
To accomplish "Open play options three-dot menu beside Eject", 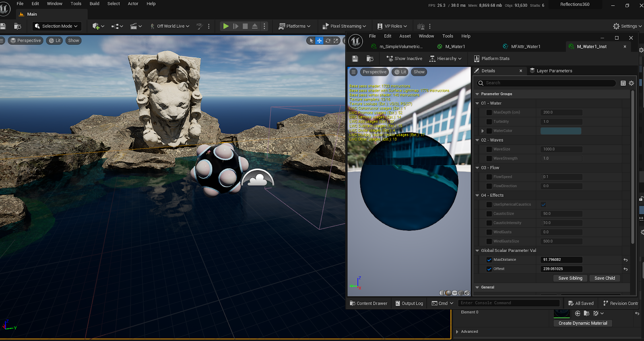I will pos(264,26).
